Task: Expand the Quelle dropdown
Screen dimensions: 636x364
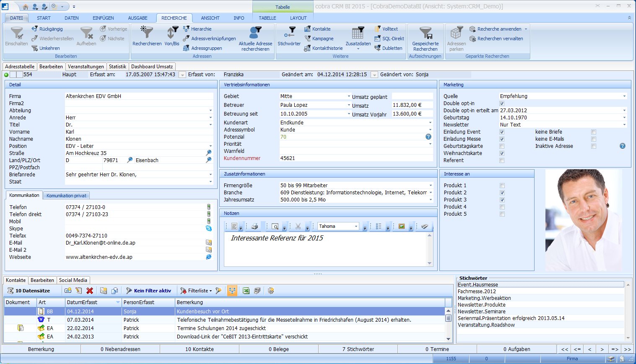Action: point(624,96)
